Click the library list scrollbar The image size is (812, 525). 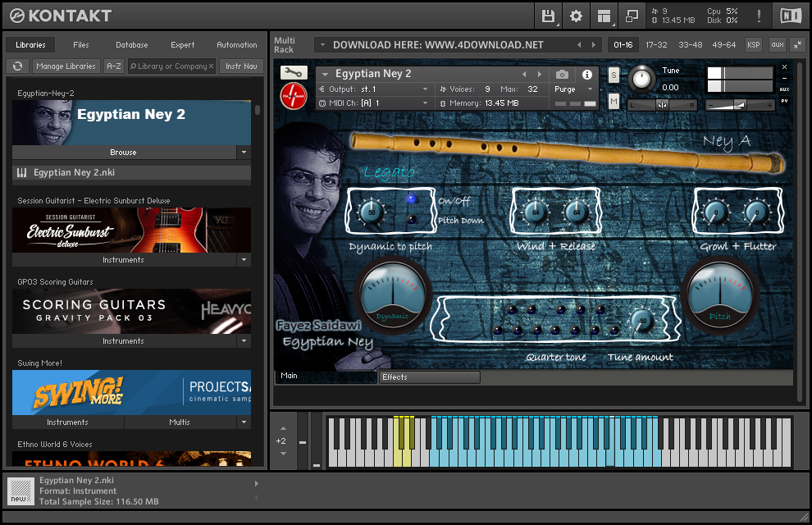point(258,109)
